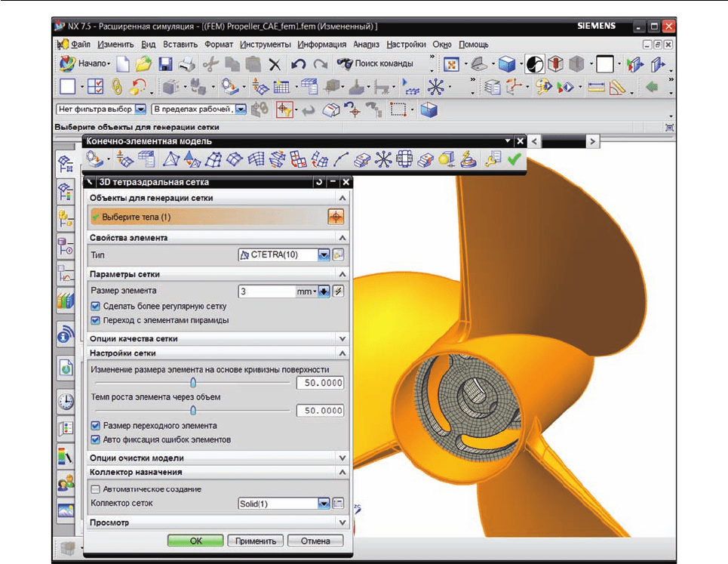Toggle Размер переходного элемента checkbox
The width and height of the screenshot is (728, 564).
coord(95,426)
